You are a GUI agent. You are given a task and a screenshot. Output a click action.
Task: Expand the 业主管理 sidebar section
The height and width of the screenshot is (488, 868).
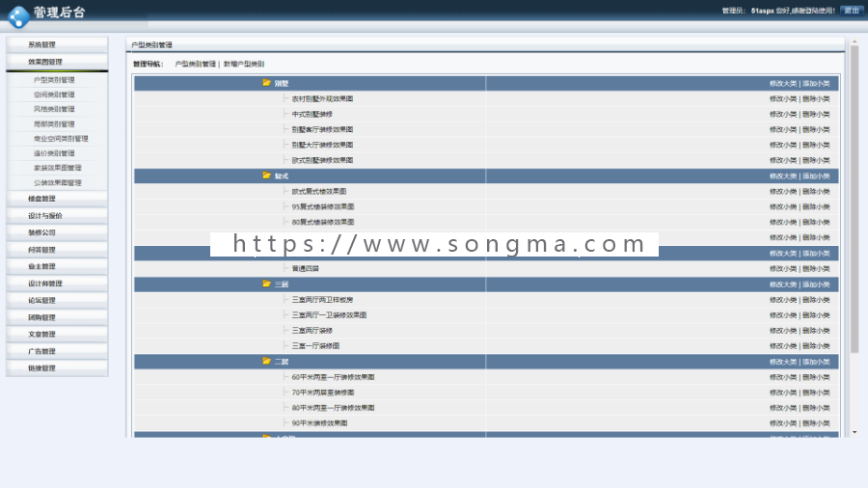tap(57, 266)
